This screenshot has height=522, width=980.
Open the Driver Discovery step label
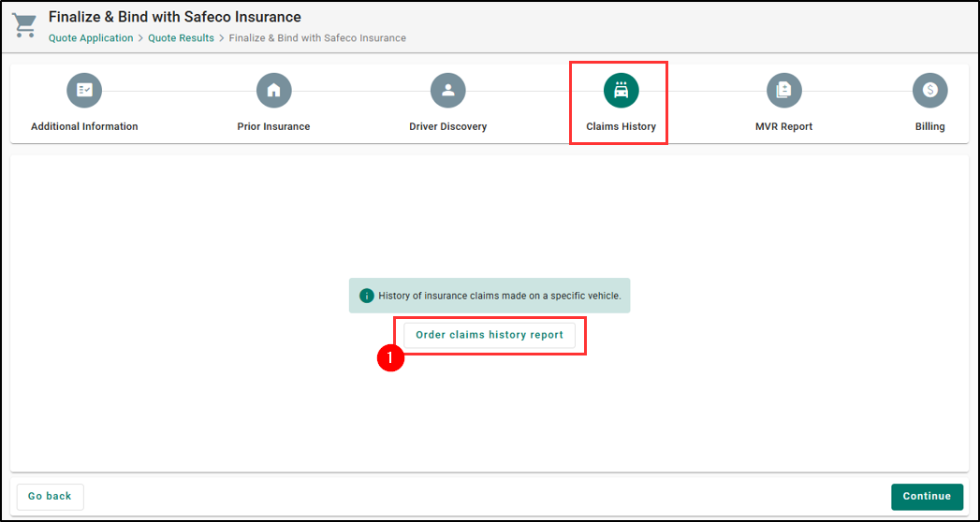click(x=448, y=126)
